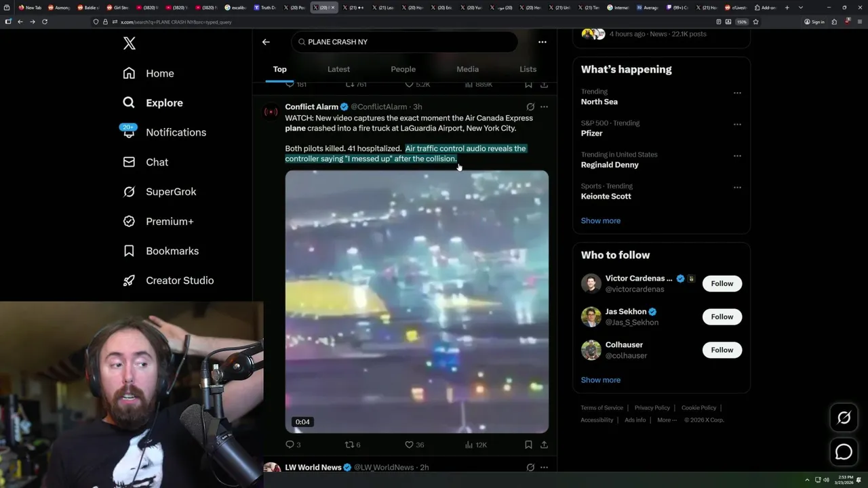Open SuperGrok in sidebar
The width and height of the screenshot is (868, 488).
coord(159,192)
